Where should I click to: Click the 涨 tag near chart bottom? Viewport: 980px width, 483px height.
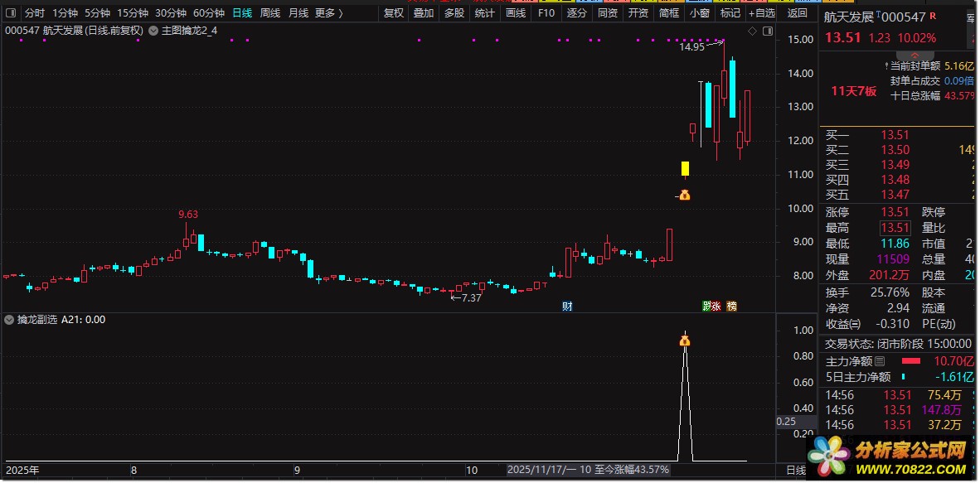coord(716,307)
